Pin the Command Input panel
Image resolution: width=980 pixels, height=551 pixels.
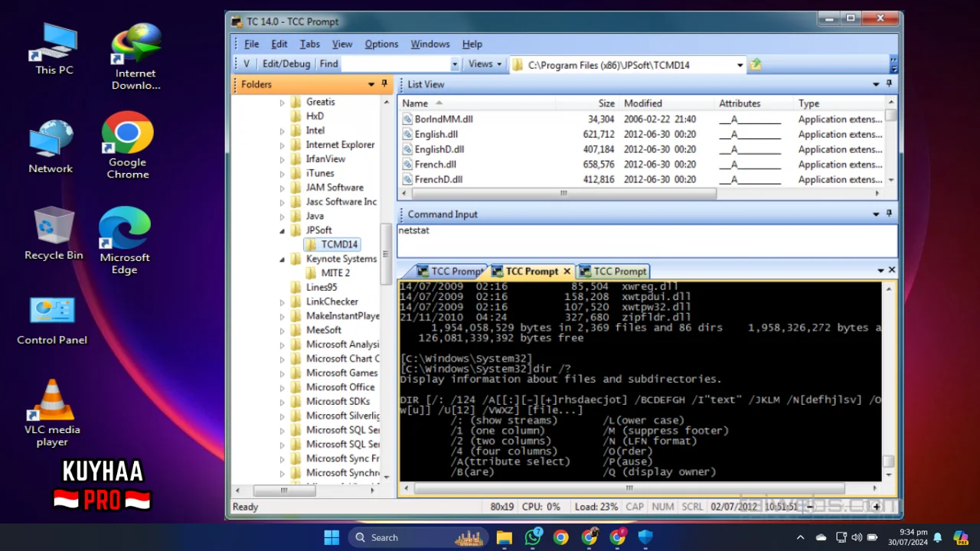pyautogui.click(x=889, y=214)
